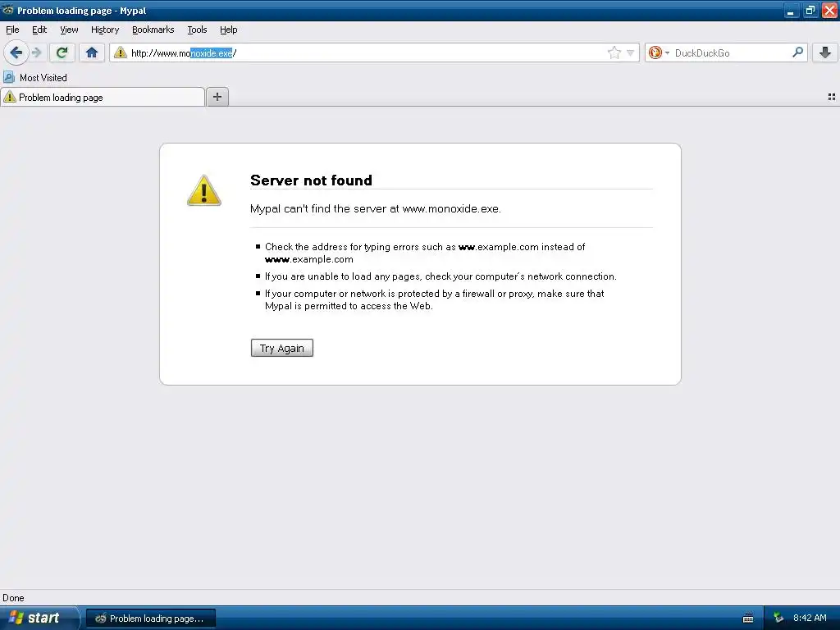Open the Downloads arrow button

click(825, 52)
